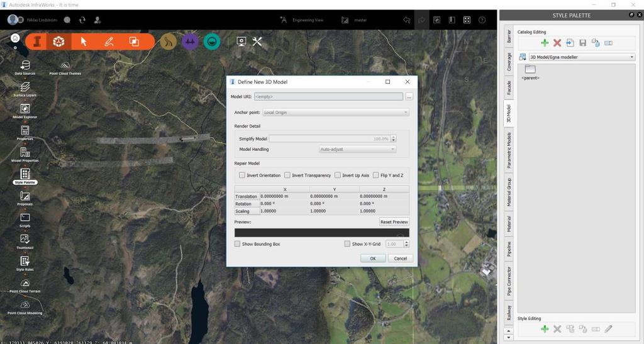Pick the pencil sketch tool in orange toolbar
Viewport: 644px width, 344px height.
coord(109,42)
